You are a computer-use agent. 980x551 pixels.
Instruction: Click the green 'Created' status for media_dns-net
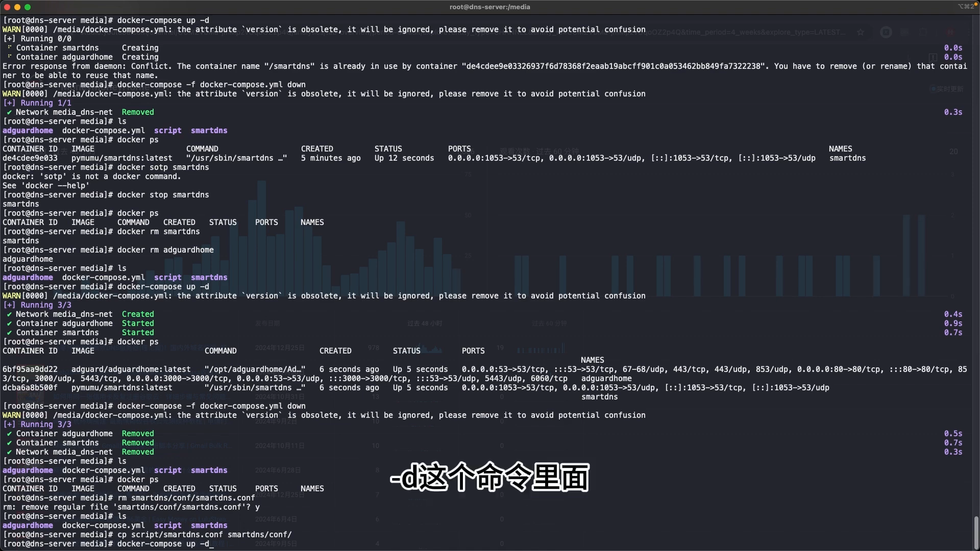click(138, 314)
